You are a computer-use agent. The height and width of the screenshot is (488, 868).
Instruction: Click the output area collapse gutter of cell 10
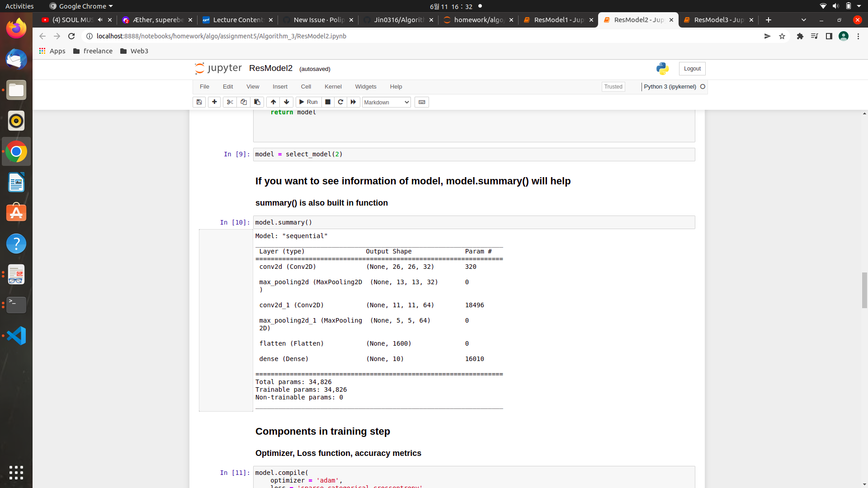(x=226, y=320)
